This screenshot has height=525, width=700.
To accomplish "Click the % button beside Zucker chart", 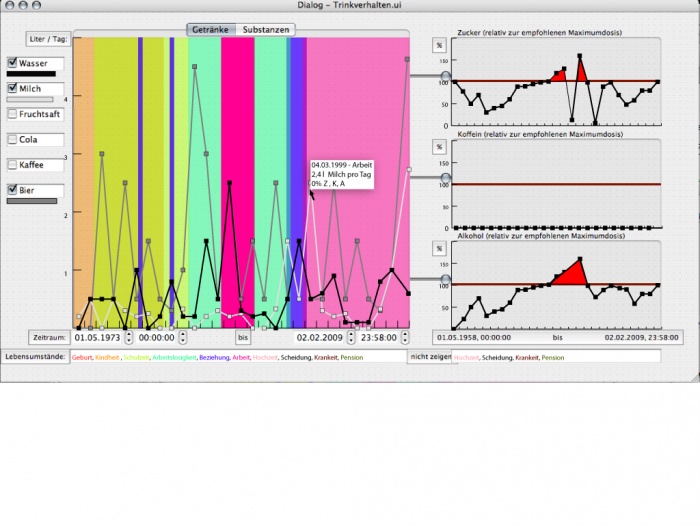I will pos(438,45).
